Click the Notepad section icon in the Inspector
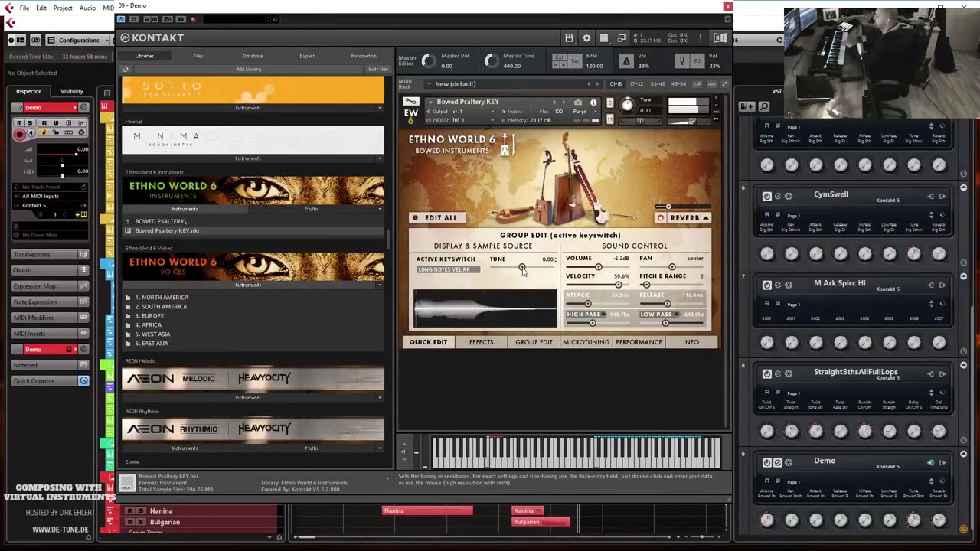 [83, 365]
